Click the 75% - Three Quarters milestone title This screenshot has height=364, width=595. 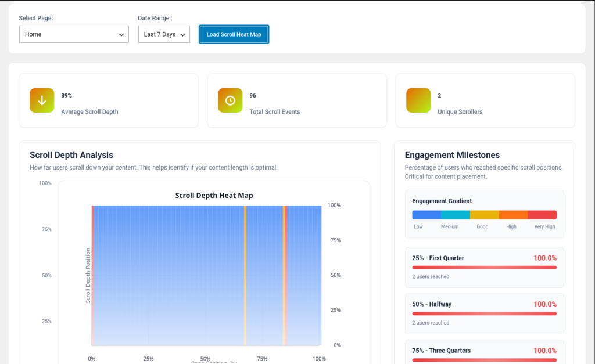(442, 351)
